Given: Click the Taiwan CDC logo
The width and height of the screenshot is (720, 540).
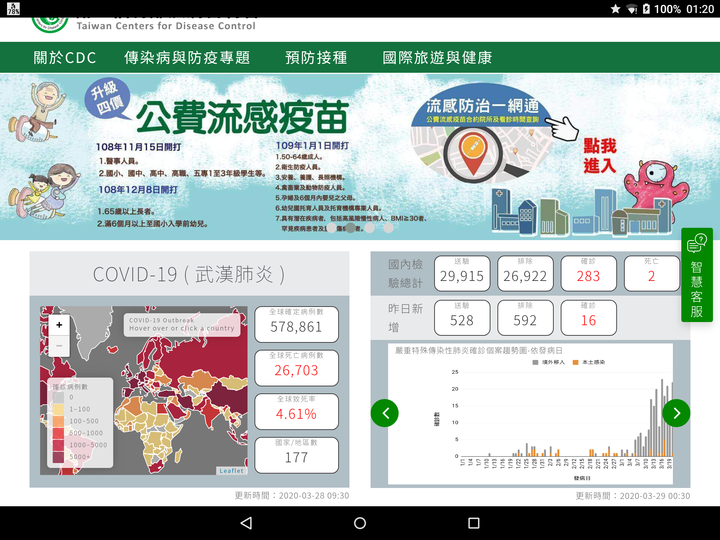Looking at the screenshot, I should pyautogui.click(x=50, y=24).
